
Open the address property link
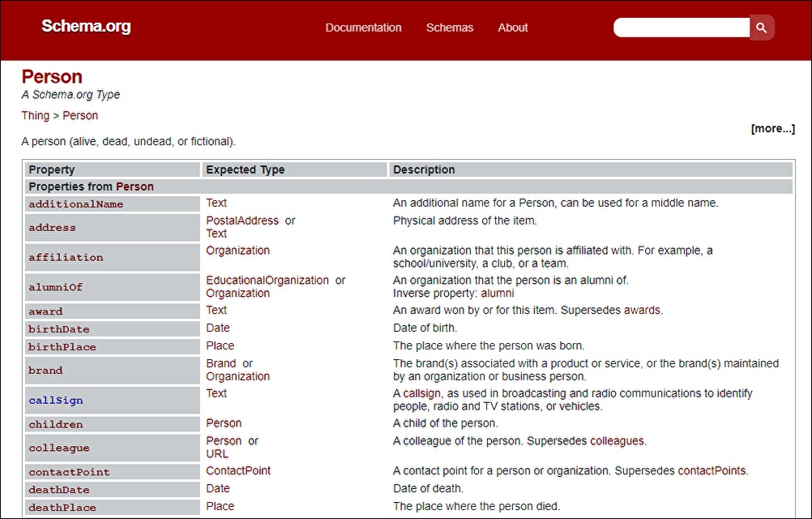coord(53,227)
